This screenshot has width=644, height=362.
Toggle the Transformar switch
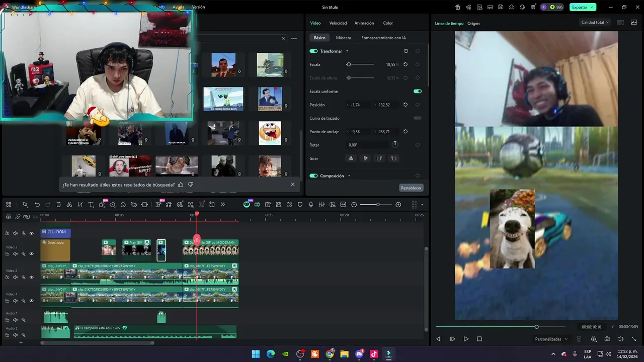(313, 51)
